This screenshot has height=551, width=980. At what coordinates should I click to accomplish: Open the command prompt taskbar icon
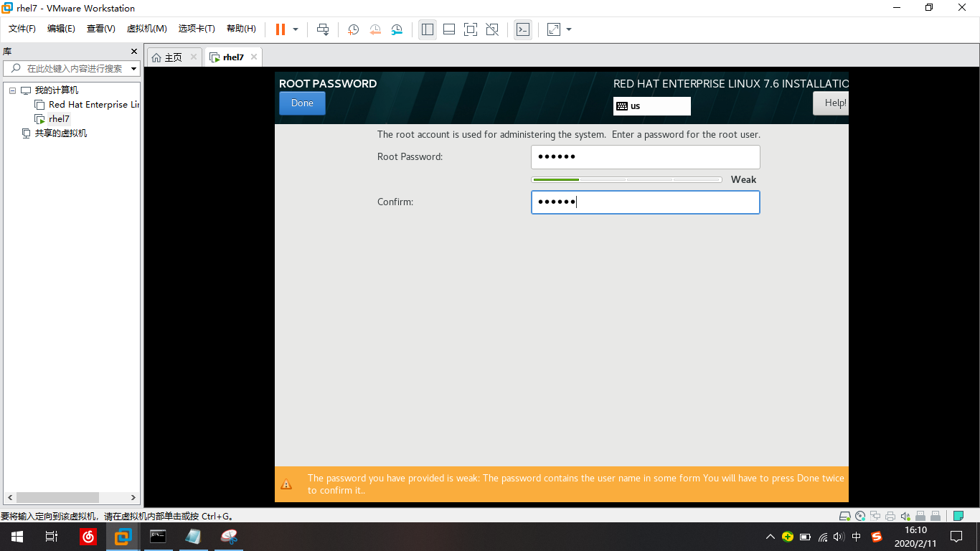(159, 537)
